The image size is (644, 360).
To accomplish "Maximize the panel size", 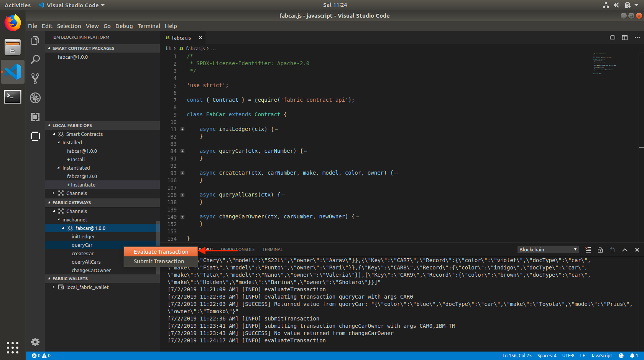I will (x=625, y=250).
